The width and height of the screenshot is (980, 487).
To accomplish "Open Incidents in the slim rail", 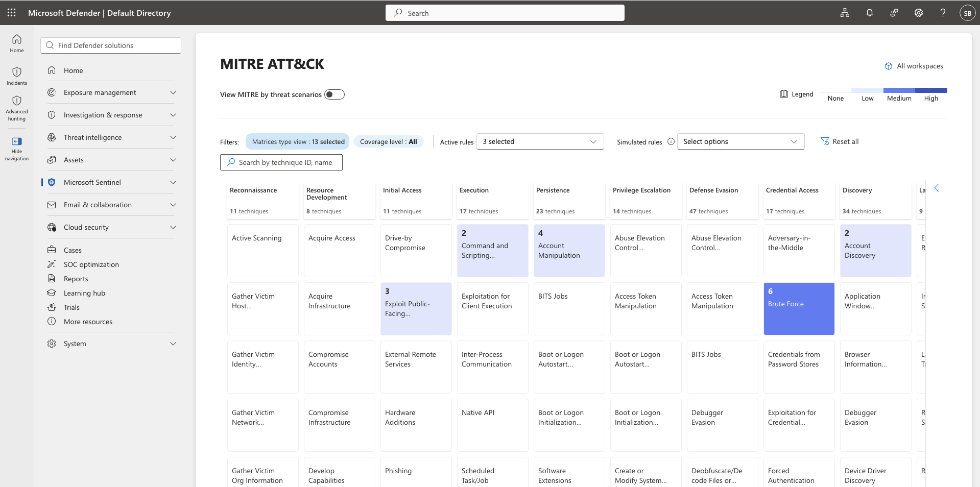I will pyautogui.click(x=17, y=76).
